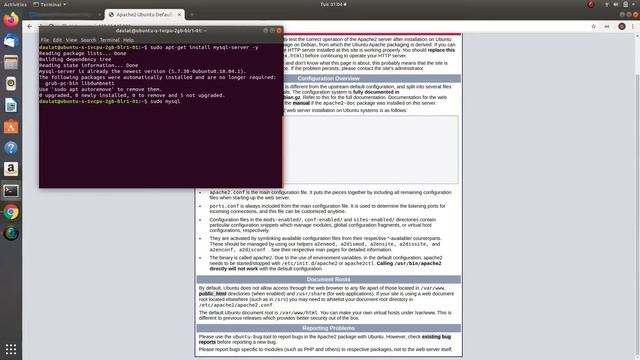
Task: Open Firefox from the dock
Action: click(11, 19)
